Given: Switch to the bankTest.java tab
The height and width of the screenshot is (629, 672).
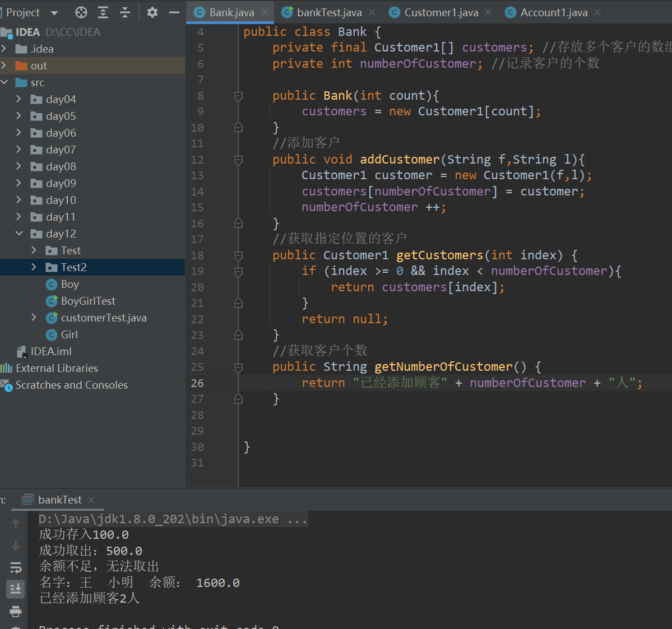Looking at the screenshot, I should [x=328, y=12].
